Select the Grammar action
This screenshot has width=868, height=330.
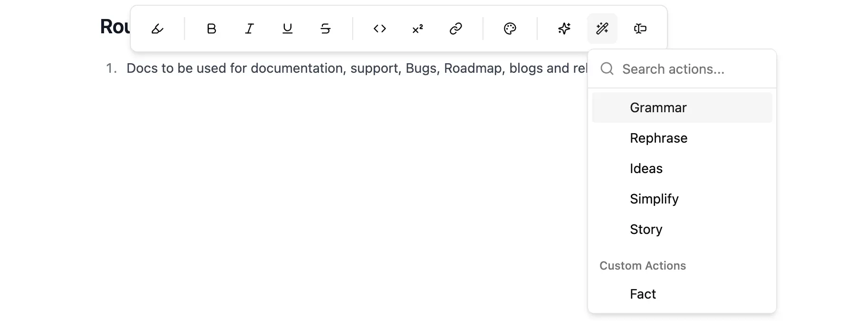click(x=658, y=108)
